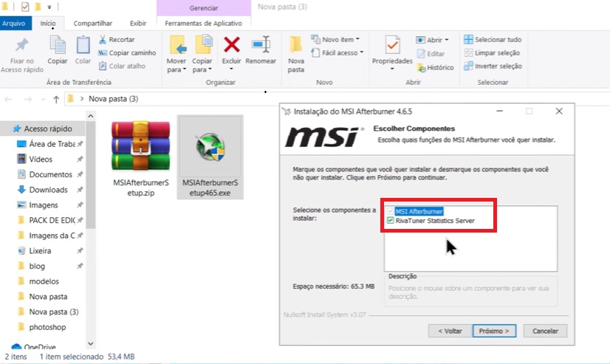Switch to the Início ribbon tab
This screenshot has height=364, width=610.
coord(48,24)
